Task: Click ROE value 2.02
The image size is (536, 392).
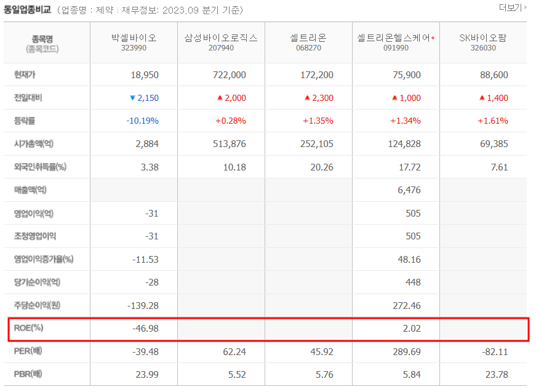Action: tap(412, 329)
